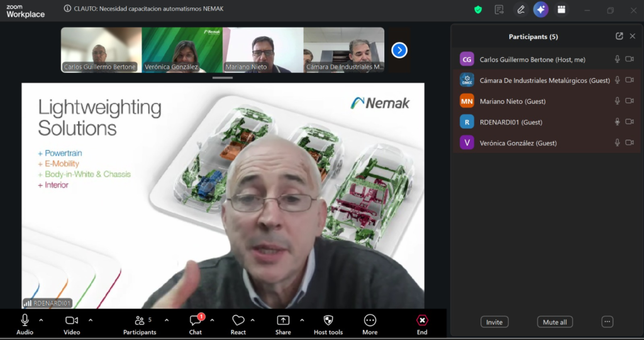The height and width of the screenshot is (340, 644).
Task: Click the annotate pen icon in title bar
Action: (x=520, y=9)
